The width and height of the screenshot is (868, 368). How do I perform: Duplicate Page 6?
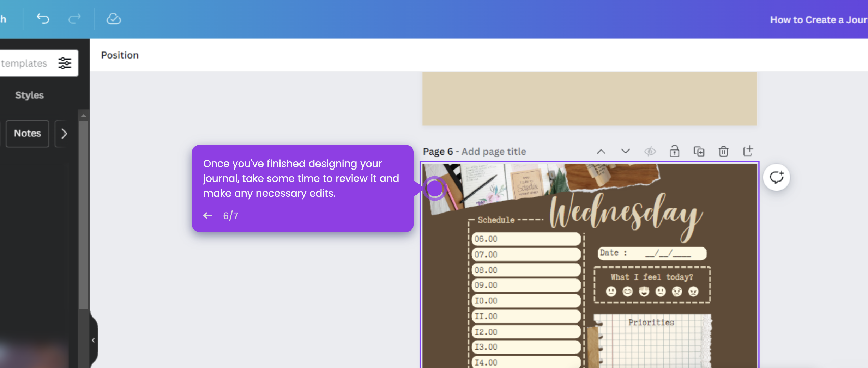coord(699,151)
